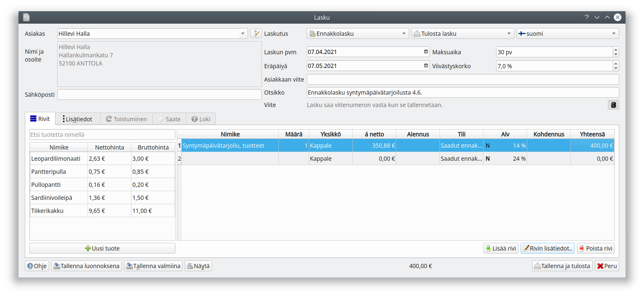Click the Alennus column header
Image resolution: width=644 pixels, height=296 pixels.
pos(418,134)
